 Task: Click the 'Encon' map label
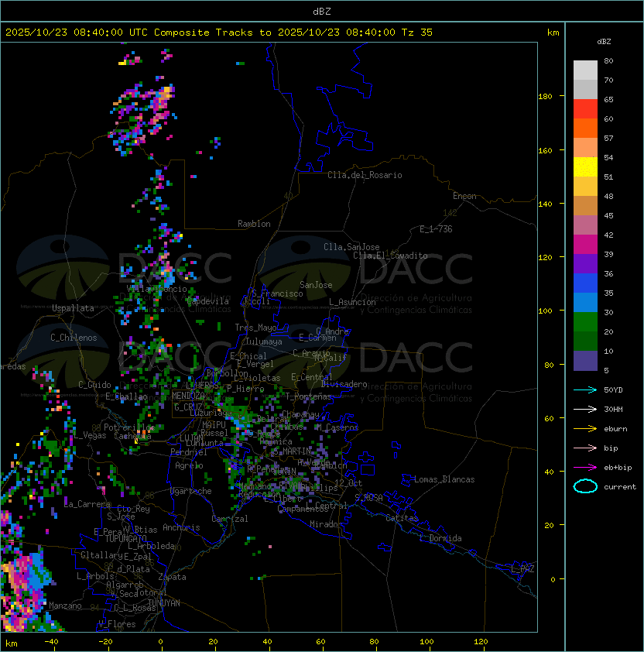464,196
